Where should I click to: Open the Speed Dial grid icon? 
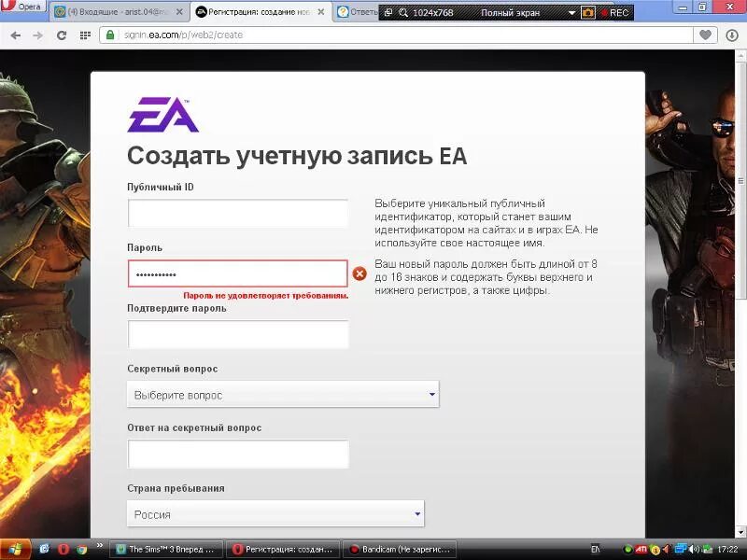click(85, 35)
